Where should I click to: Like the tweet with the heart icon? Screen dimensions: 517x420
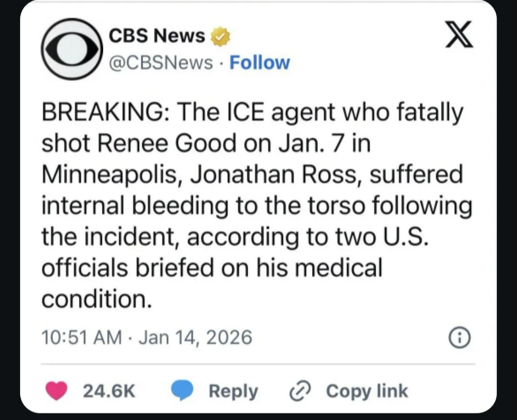pyautogui.click(x=56, y=391)
